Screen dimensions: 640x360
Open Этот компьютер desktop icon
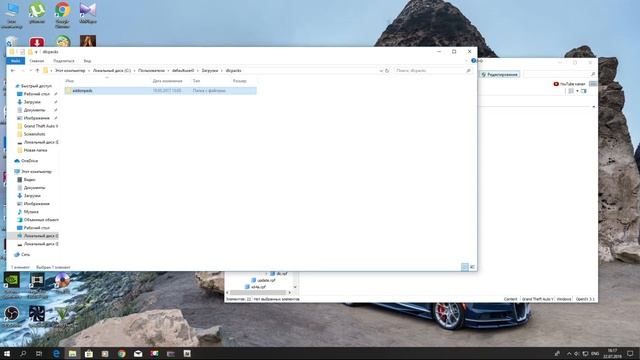[x=12, y=15]
